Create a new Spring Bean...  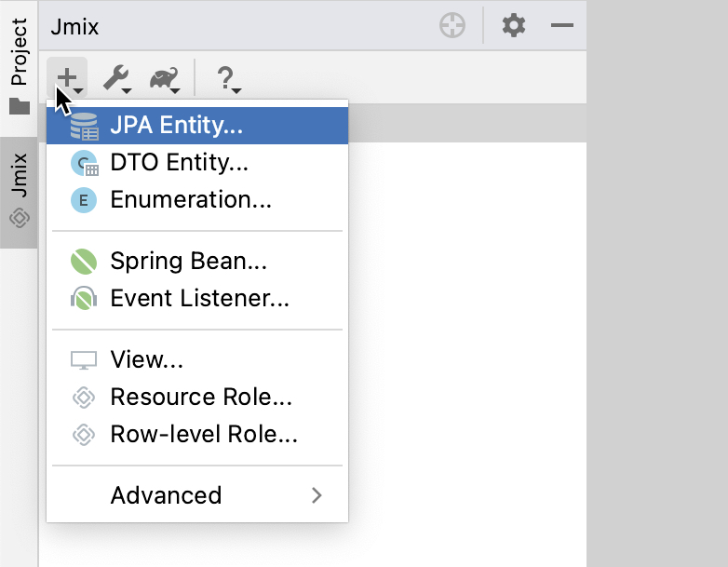coord(188,262)
